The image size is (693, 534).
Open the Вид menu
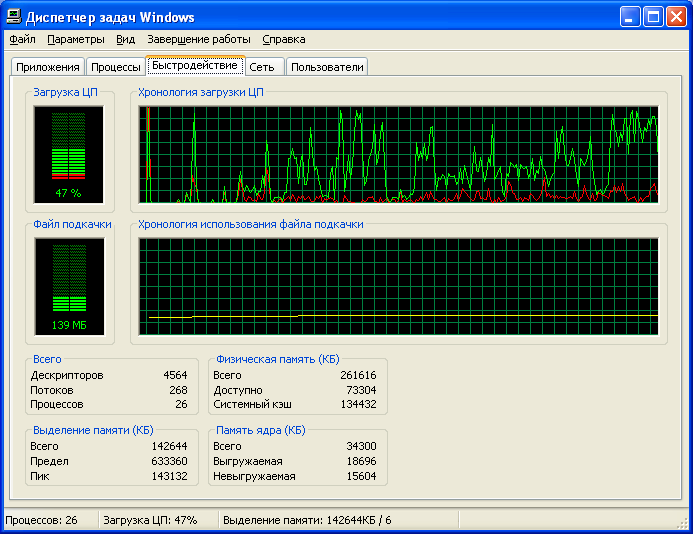point(126,39)
